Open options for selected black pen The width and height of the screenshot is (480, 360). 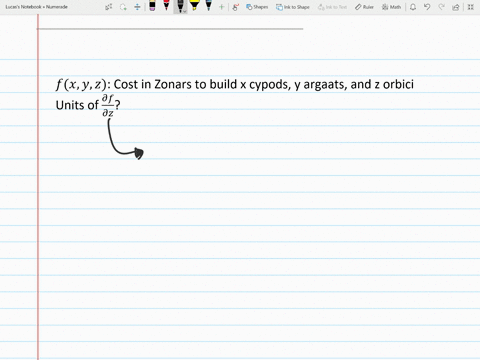(180, 6)
